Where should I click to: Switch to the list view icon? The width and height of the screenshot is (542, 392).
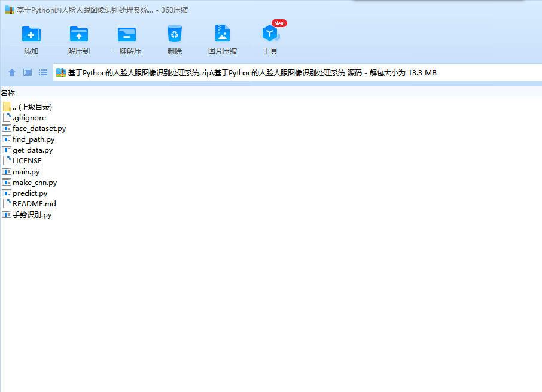tap(43, 72)
